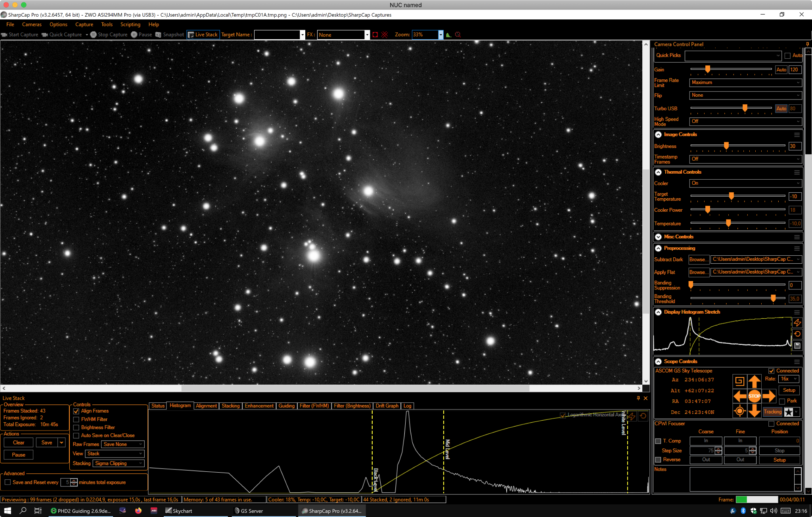Toggle the ASCOM telescope Connected checkbox

(771, 371)
